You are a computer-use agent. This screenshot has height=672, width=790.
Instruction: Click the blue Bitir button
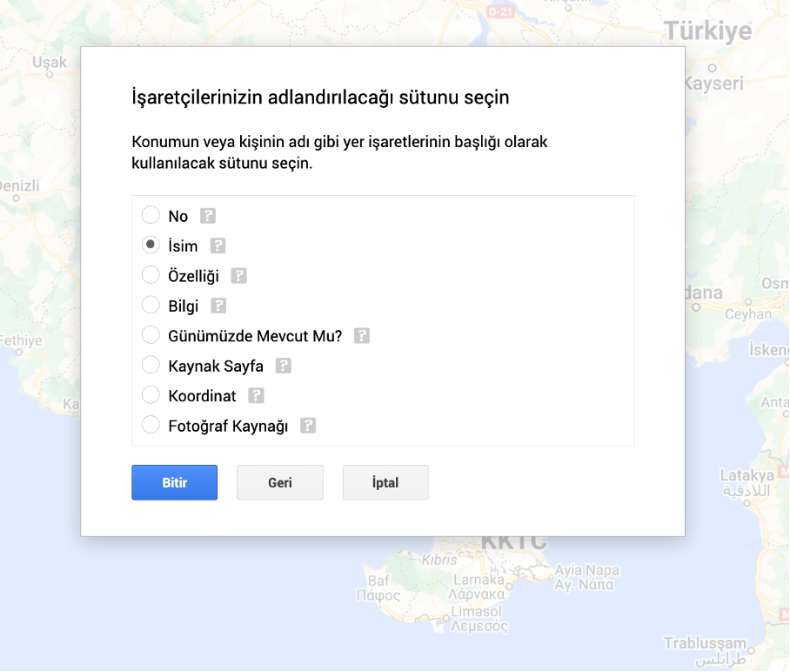click(174, 482)
